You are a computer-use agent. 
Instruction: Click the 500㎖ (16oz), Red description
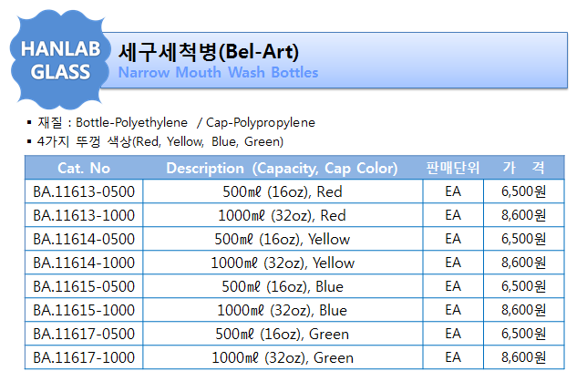[x=283, y=191]
